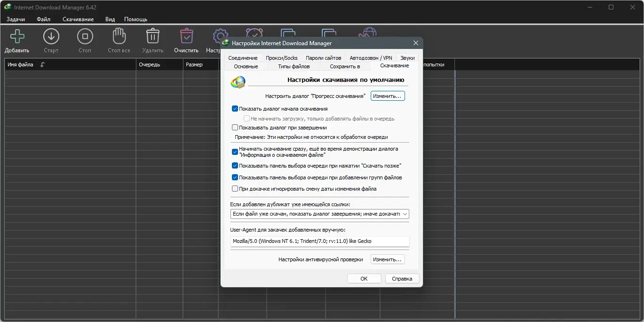Enable При докачке игнорировать смену даты
644x322 pixels.
[235, 189]
